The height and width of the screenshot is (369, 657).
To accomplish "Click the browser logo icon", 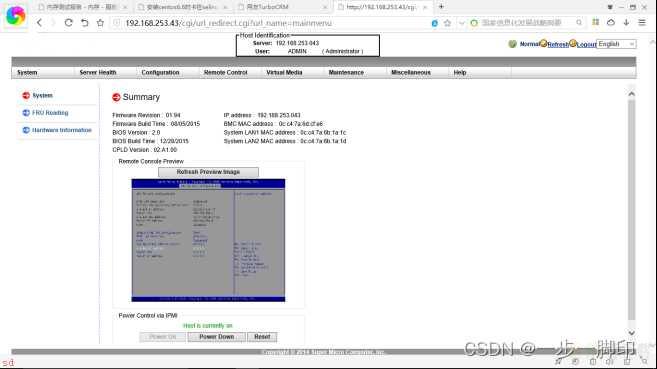I will point(16,15).
